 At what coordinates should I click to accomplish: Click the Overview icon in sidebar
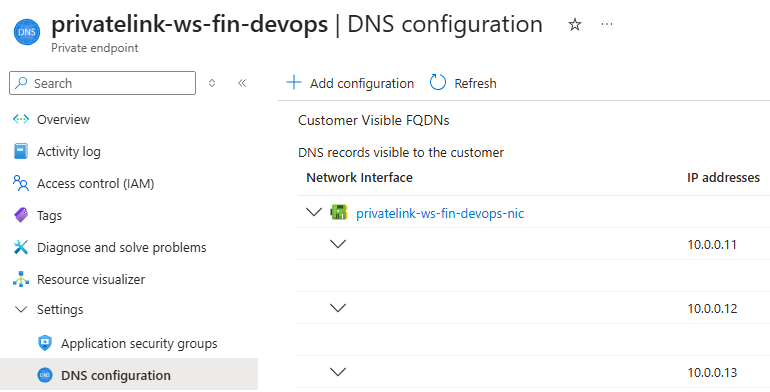click(21, 119)
